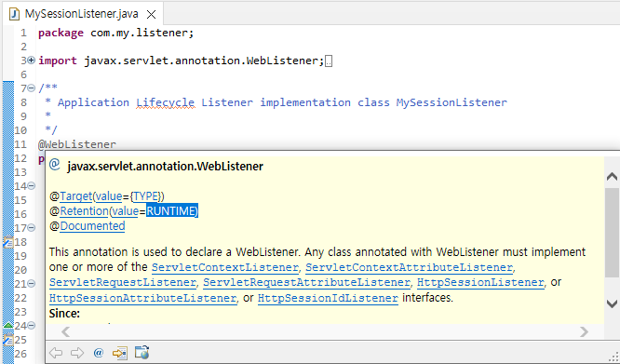
Task: Collapse the Javadoc comment at line 7
Action: coord(32,88)
